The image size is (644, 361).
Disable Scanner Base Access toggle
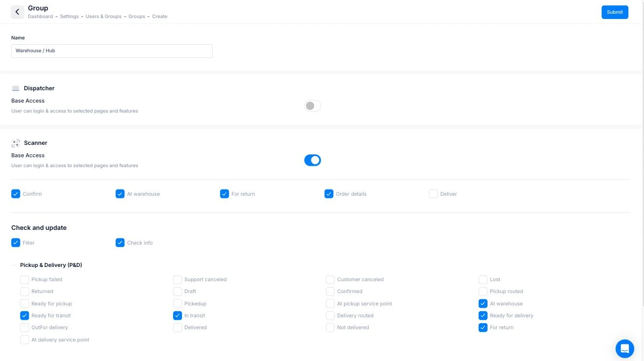tap(312, 161)
